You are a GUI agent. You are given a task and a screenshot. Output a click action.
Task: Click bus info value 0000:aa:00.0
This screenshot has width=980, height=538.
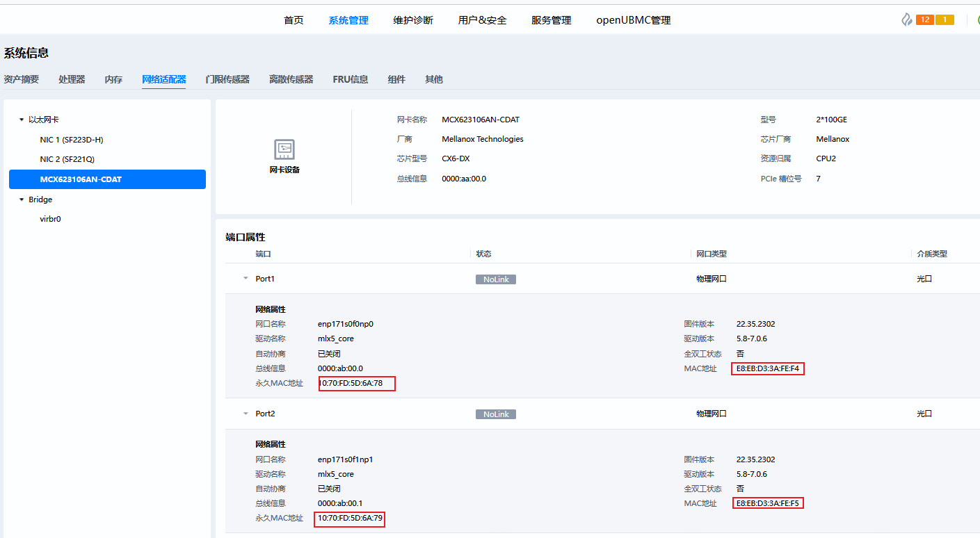point(464,179)
